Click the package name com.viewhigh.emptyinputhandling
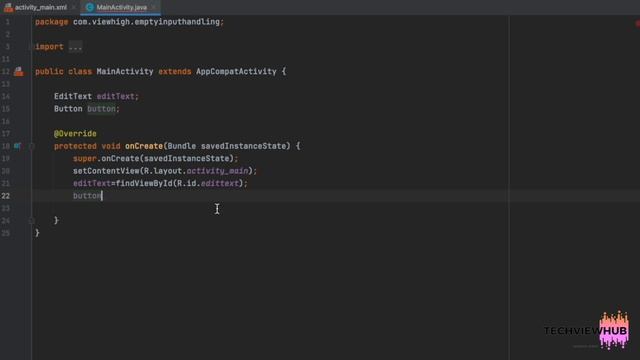This screenshot has height=360, width=640. pyautogui.click(x=146, y=22)
